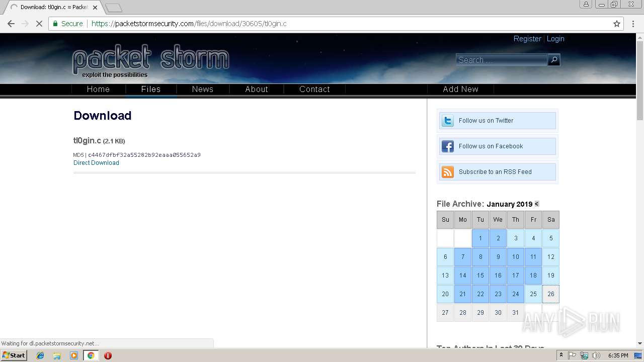Open Chrome menu (three dots)
This screenshot has width=644, height=362.
pos(632,24)
